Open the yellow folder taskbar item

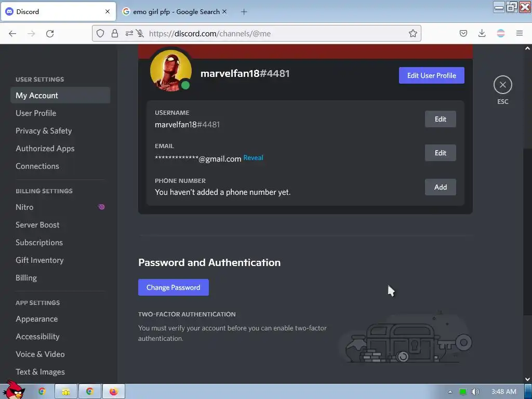tap(66, 392)
